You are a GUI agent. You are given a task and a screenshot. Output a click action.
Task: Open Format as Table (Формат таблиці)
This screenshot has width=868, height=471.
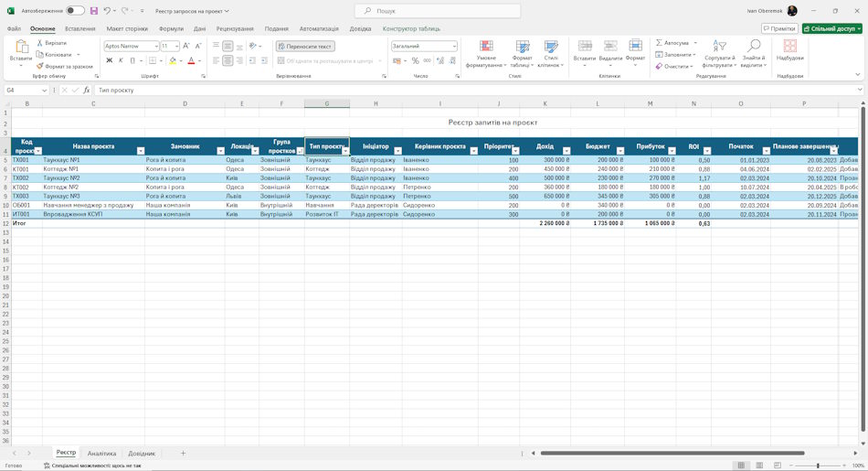pos(522,54)
